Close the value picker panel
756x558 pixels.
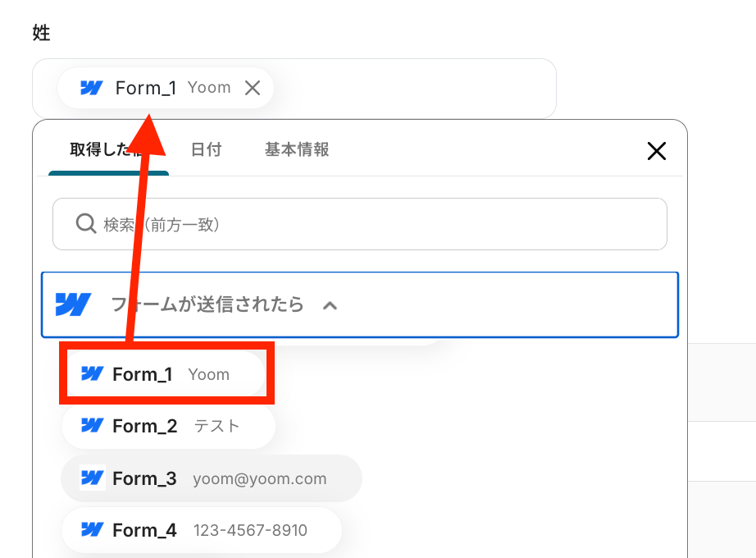tap(656, 150)
